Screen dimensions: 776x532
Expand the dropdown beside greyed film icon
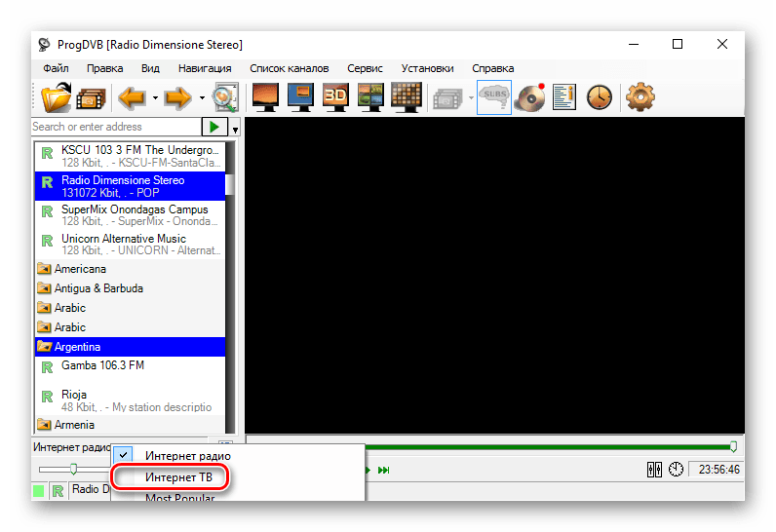471,97
